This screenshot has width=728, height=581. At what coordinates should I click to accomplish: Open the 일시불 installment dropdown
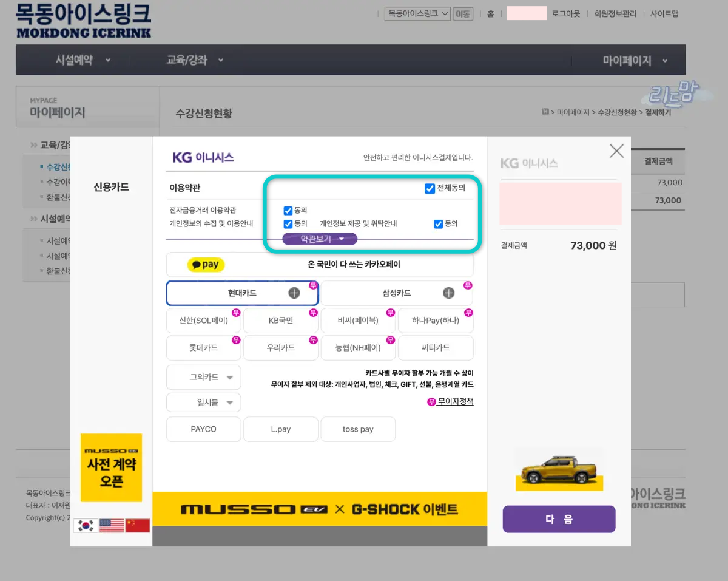tap(204, 403)
